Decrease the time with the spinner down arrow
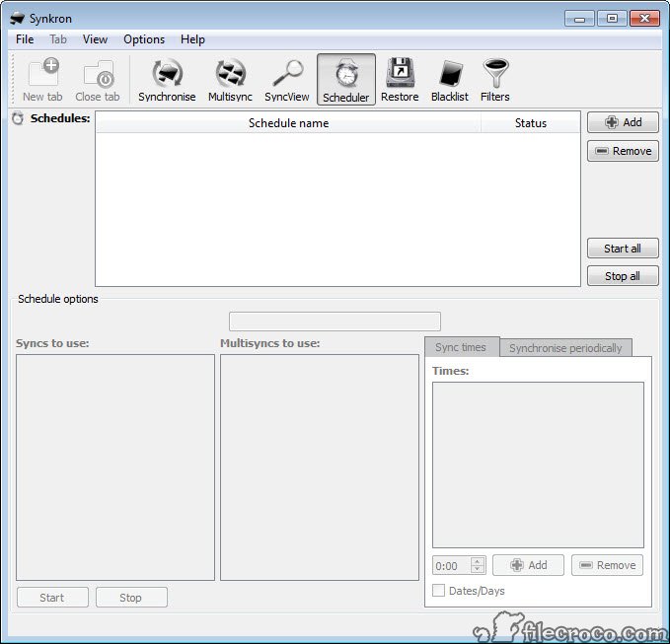 tap(478, 569)
